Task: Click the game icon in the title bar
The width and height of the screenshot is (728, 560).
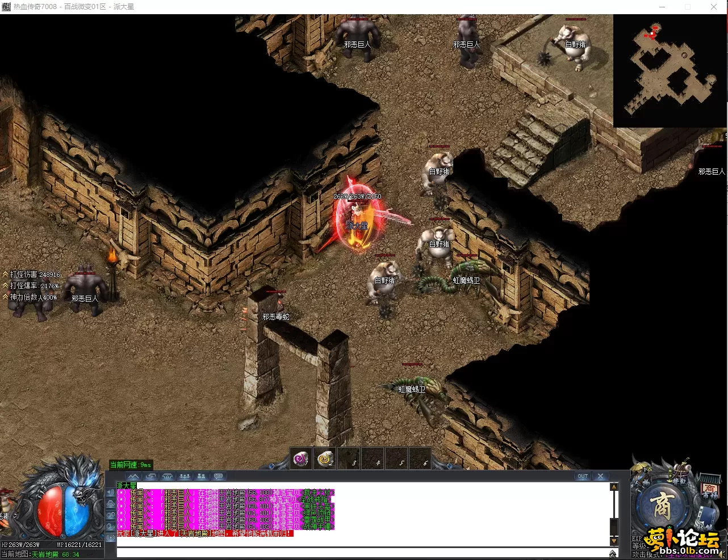Action: pos(6,7)
